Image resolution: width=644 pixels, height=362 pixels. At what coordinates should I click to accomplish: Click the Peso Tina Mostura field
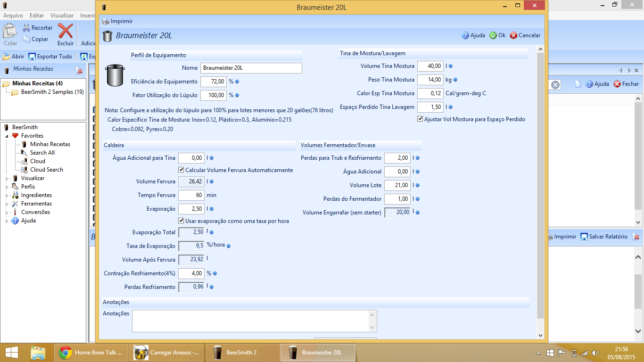(x=430, y=80)
